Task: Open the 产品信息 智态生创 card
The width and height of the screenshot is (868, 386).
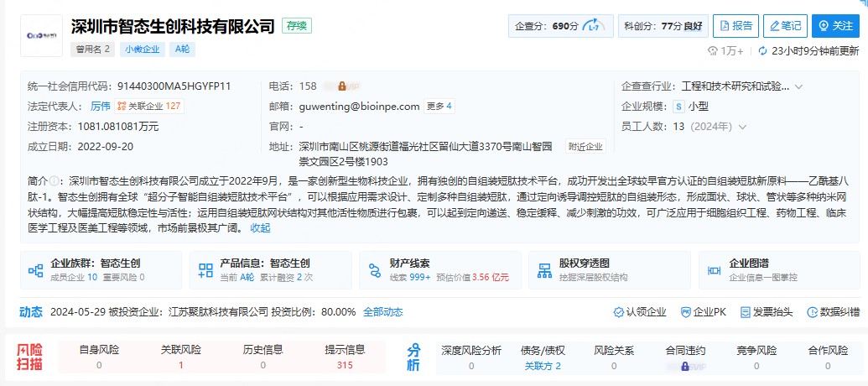Action: tap(271, 270)
